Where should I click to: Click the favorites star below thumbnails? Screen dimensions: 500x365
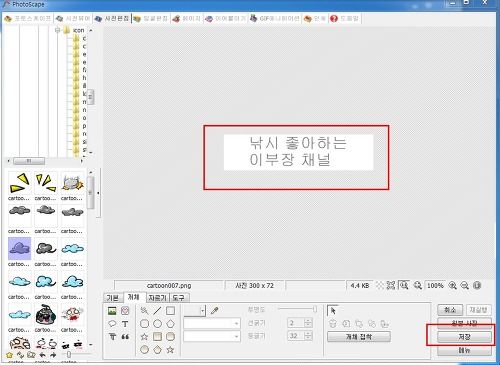click(10, 355)
